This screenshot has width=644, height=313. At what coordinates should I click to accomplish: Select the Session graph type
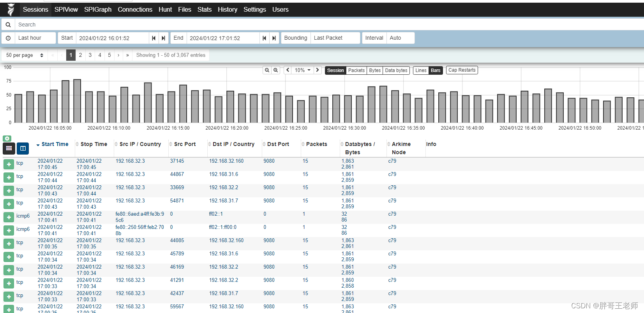[335, 70]
